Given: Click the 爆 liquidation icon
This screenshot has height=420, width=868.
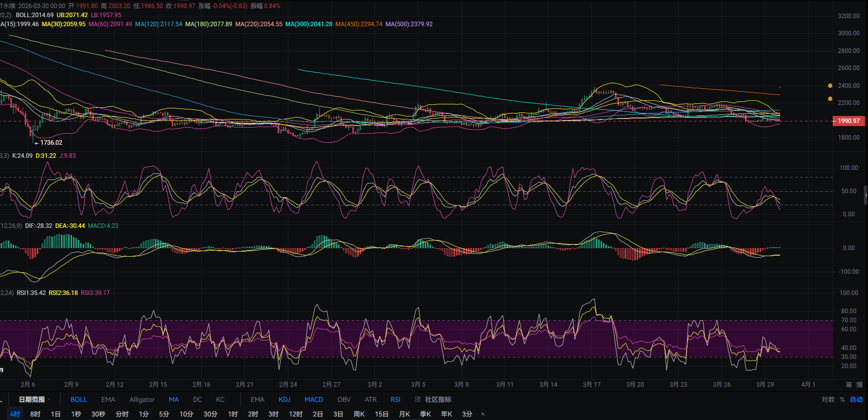Looking at the screenshot, I should coord(859,385).
